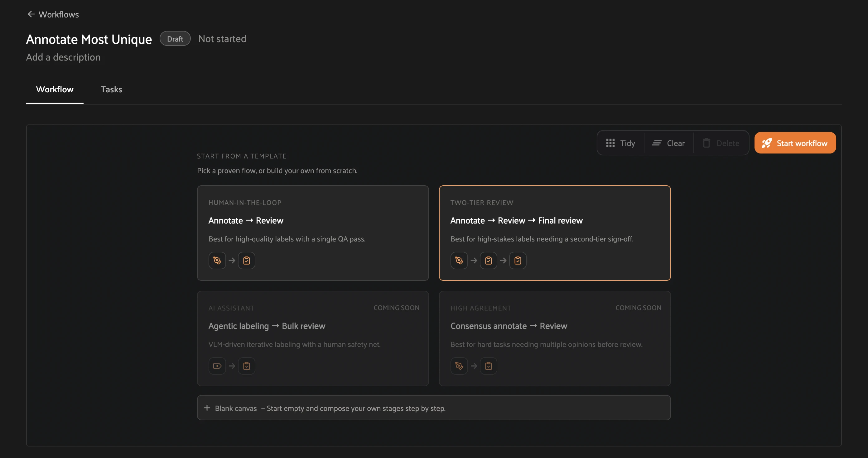Click the annotate pen icon in Two-tier review card
Viewport: 868px width, 458px height.
(459, 261)
